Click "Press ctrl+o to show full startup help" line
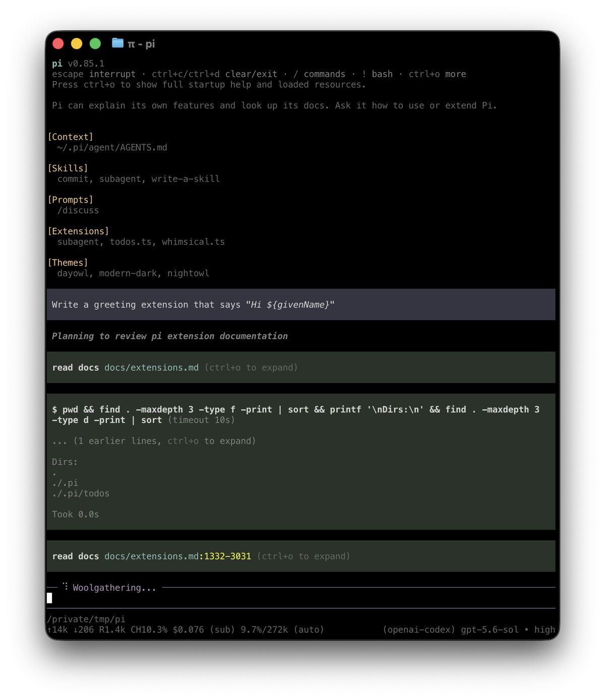605x700 pixels. [209, 85]
